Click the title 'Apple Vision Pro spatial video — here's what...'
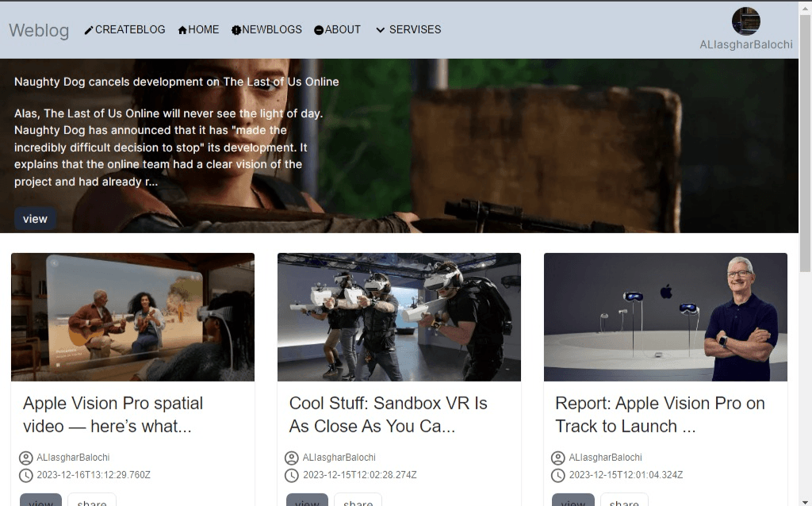 coord(113,414)
